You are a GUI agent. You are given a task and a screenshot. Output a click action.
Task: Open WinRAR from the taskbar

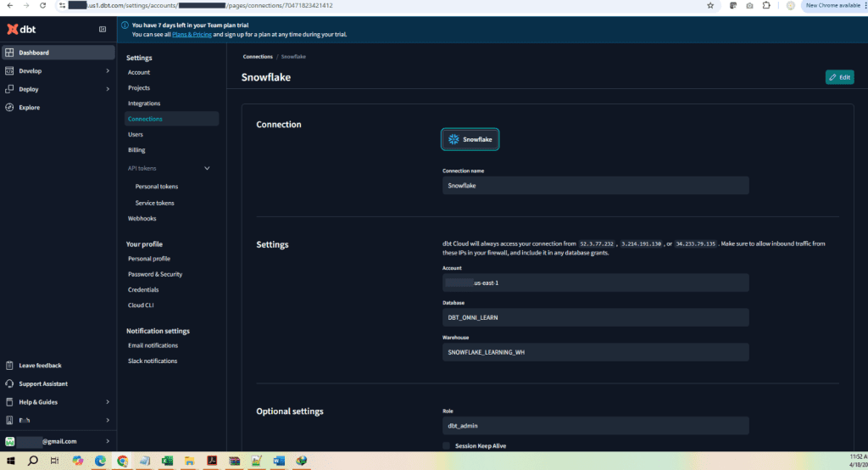[x=234, y=461]
